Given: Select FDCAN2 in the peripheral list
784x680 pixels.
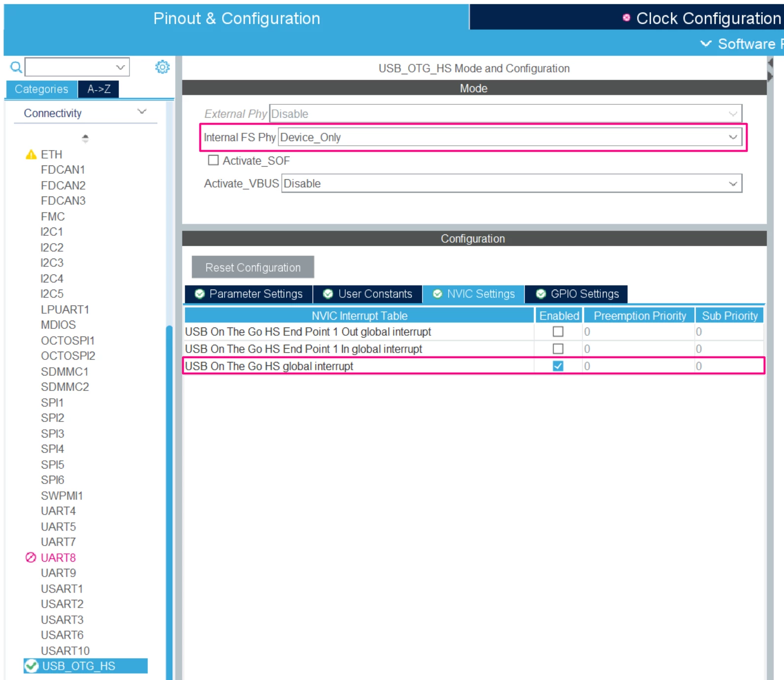Looking at the screenshot, I should pos(63,186).
